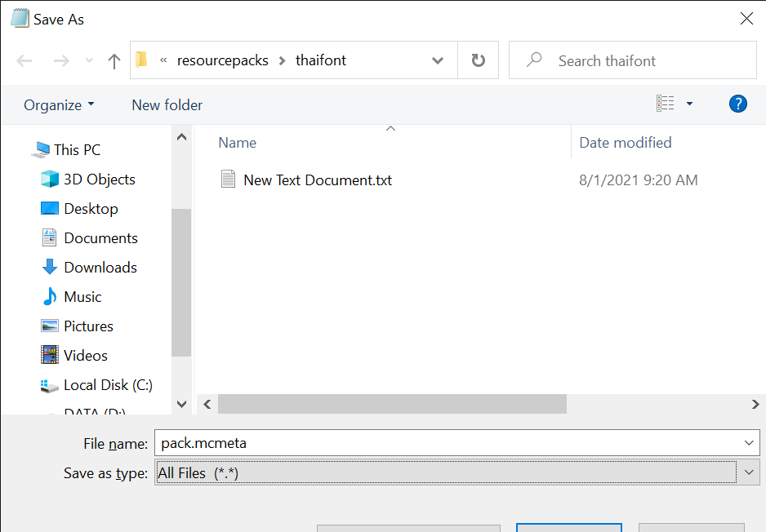
Task: Select thaifont in the breadcrumb path
Action: coord(320,60)
